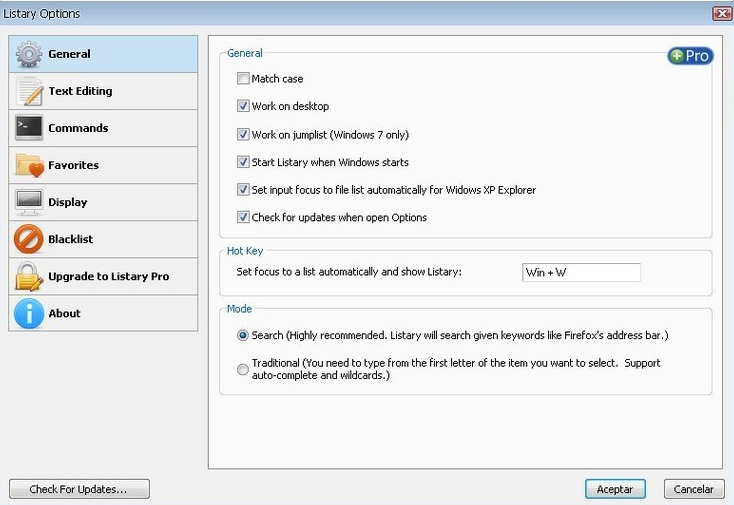734x505 pixels.
Task: Go to Display settings tab
Action: [103, 202]
